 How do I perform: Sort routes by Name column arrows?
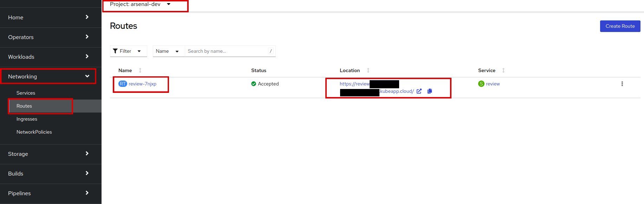[x=140, y=70]
